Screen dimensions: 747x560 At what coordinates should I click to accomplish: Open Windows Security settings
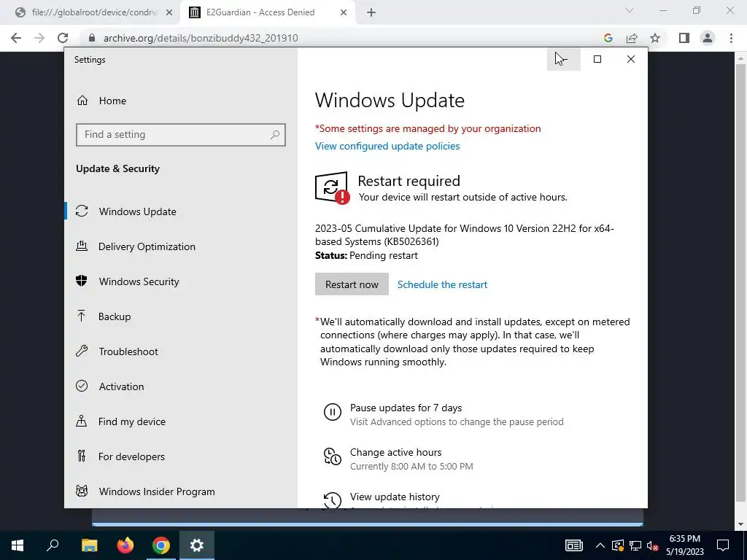click(181, 281)
